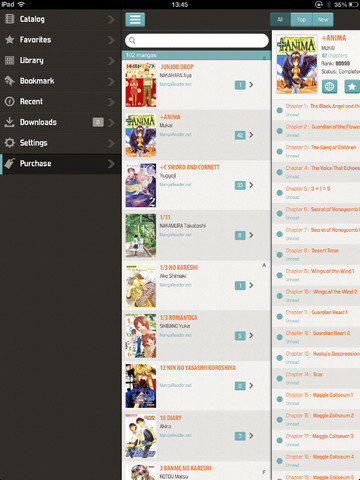360x480 pixels.
Task: Switch to the New filter tab
Action: [323, 20]
